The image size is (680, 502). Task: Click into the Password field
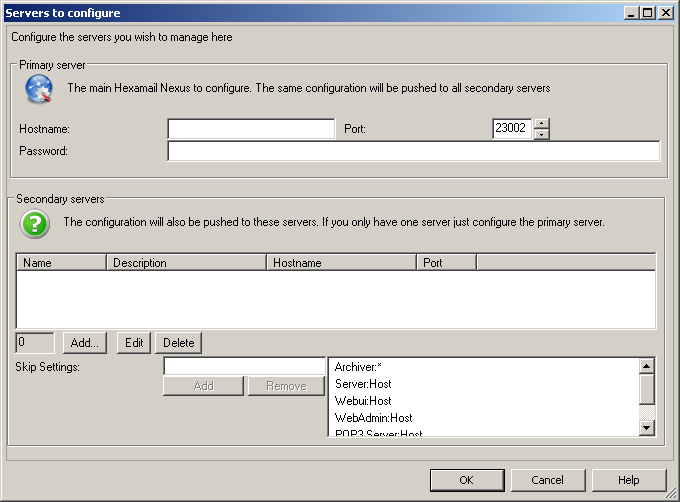(413, 151)
